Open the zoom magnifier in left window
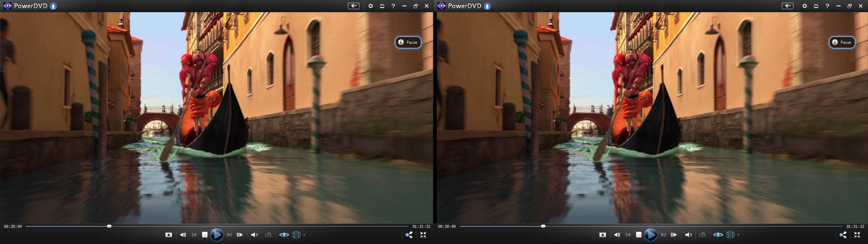 click(269, 235)
